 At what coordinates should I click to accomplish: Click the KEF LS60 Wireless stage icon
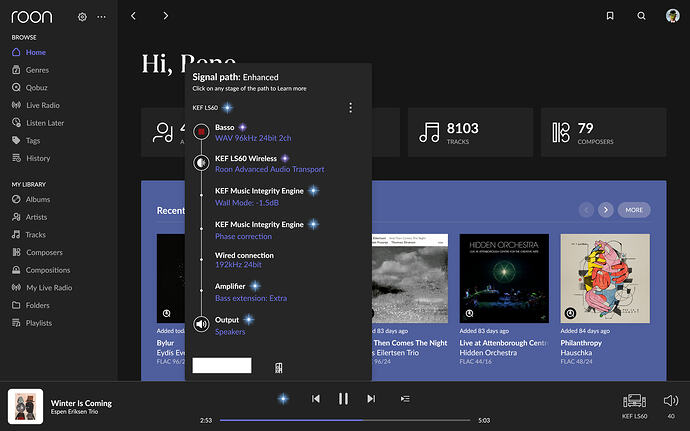[202, 163]
